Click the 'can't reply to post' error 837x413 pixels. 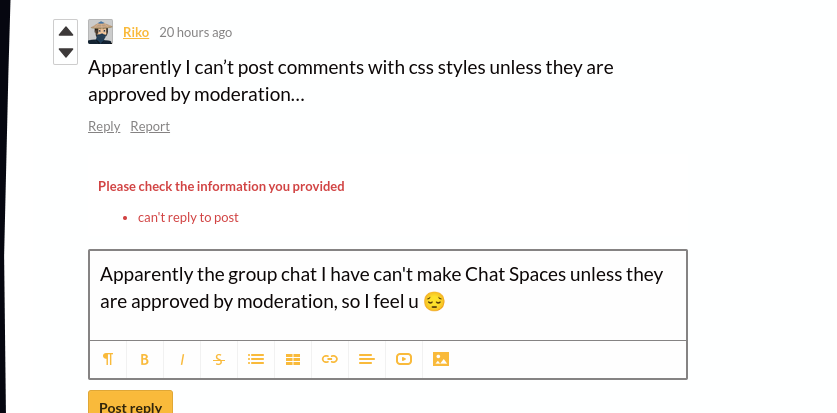[x=188, y=217]
